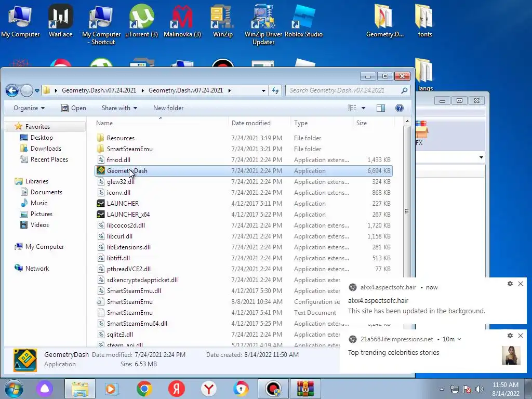Image resolution: width=532 pixels, height=399 pixels.
Task: Expand the address bar history dropdown
Action: [263, 90]
